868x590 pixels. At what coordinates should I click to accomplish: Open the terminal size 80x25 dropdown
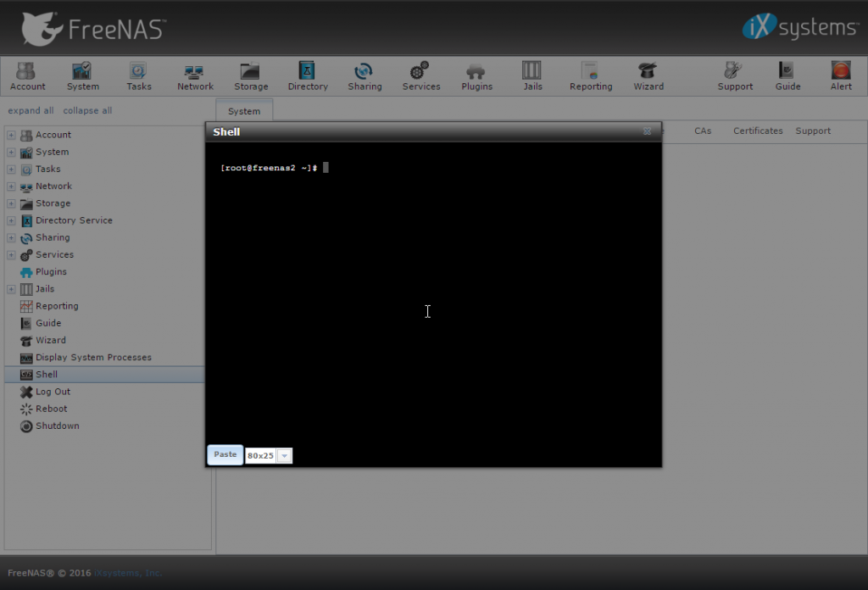(284, 455)
